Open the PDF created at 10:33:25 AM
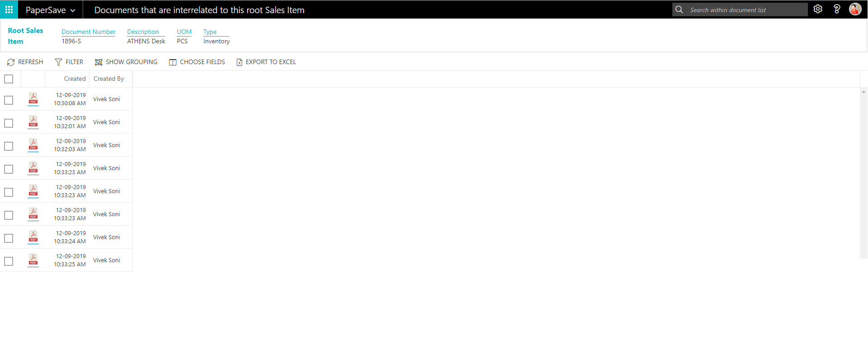 coord(33,260)
